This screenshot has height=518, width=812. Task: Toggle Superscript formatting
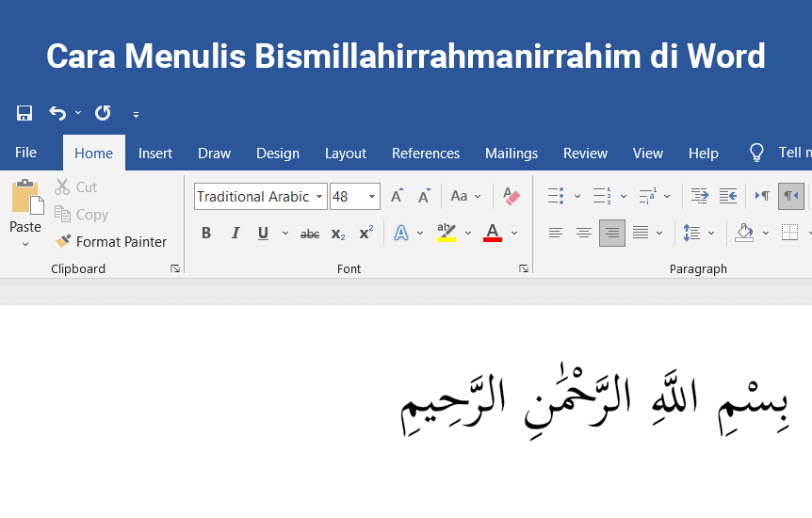coord(366,234)
